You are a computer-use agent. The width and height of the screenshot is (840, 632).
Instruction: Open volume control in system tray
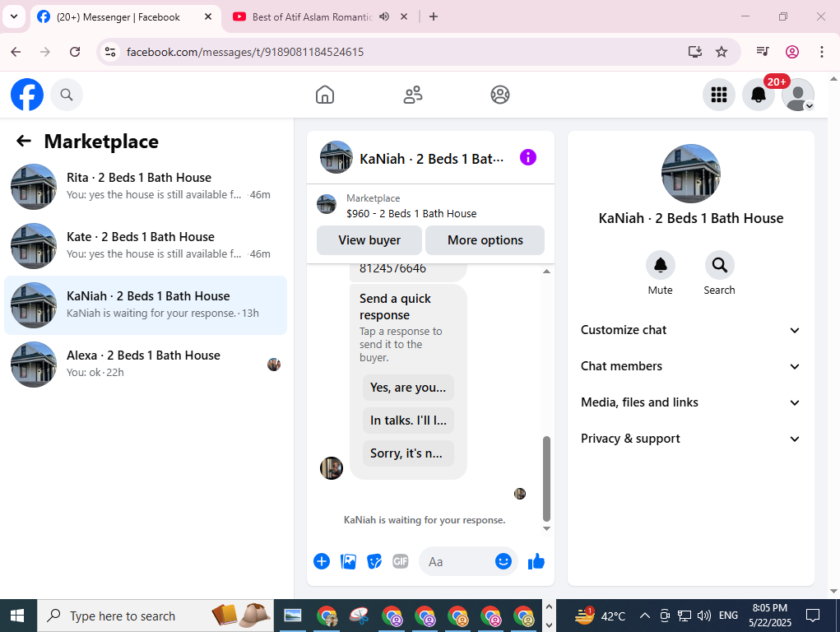(x=704, y=616)
